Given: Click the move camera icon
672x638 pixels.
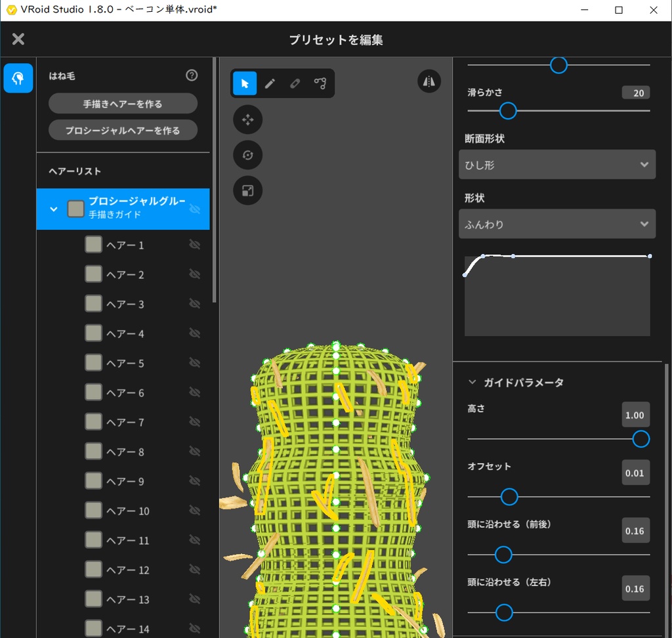Looking at the screenshot, I should (247, 119).
